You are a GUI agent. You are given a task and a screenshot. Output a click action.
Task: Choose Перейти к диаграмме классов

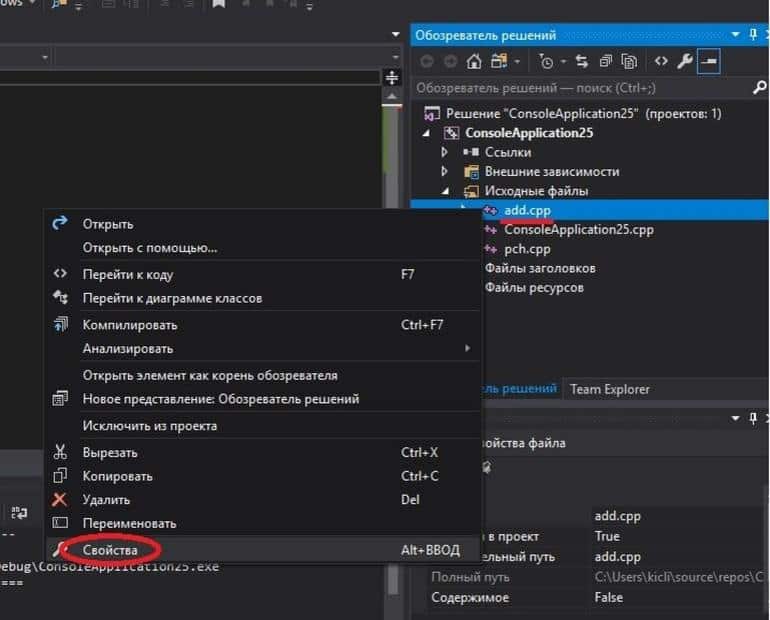coord(263,298)
